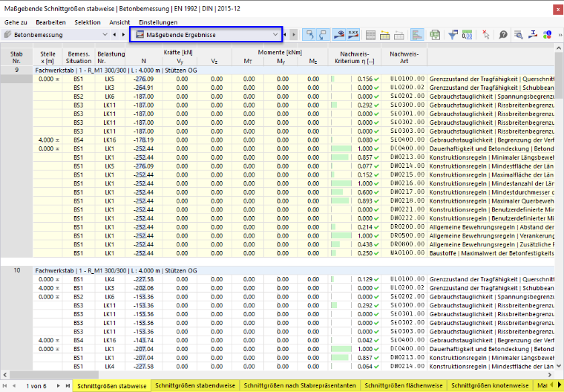Click the colored circles info icon
The height and width of the screenshot is (392, 564).
click(547, 35)
